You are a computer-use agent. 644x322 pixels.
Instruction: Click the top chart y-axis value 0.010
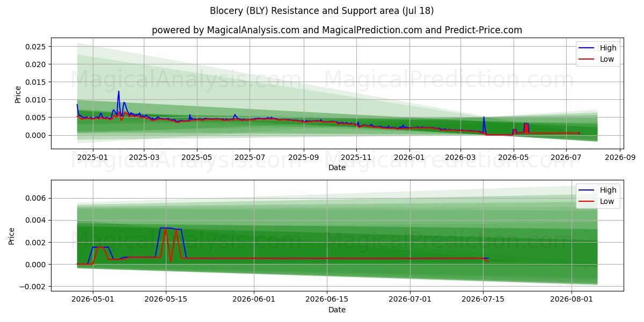(35, 100)
